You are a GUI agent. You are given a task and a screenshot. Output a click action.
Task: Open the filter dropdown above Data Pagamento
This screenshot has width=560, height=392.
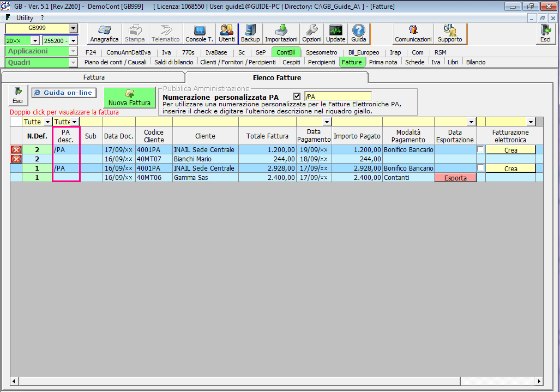[x=327, y=122]
